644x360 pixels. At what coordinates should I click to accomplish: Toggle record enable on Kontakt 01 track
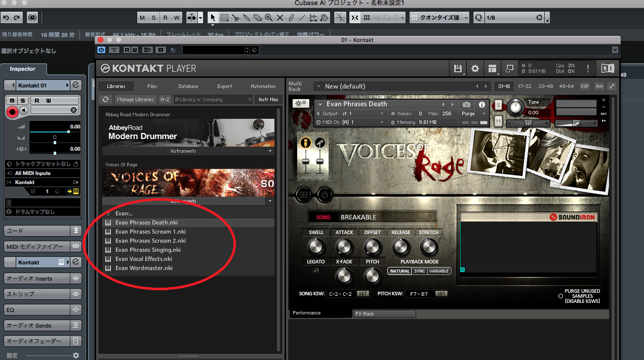(12, 112)
